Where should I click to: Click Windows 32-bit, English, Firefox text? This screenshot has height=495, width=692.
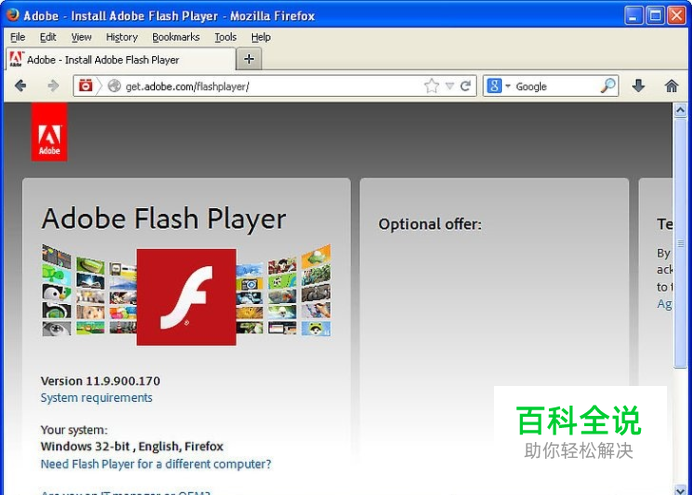click(132, 446)
